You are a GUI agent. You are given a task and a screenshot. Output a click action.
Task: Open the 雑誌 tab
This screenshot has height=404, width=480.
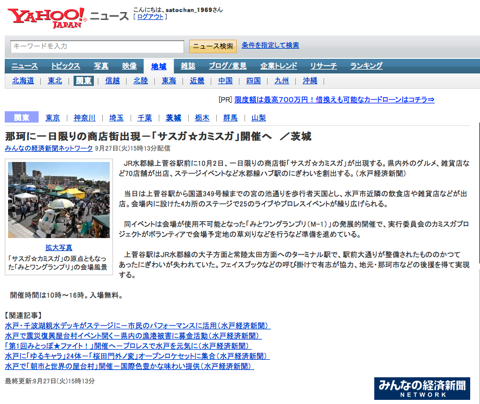pyautogui.click(x=188, y=66)
